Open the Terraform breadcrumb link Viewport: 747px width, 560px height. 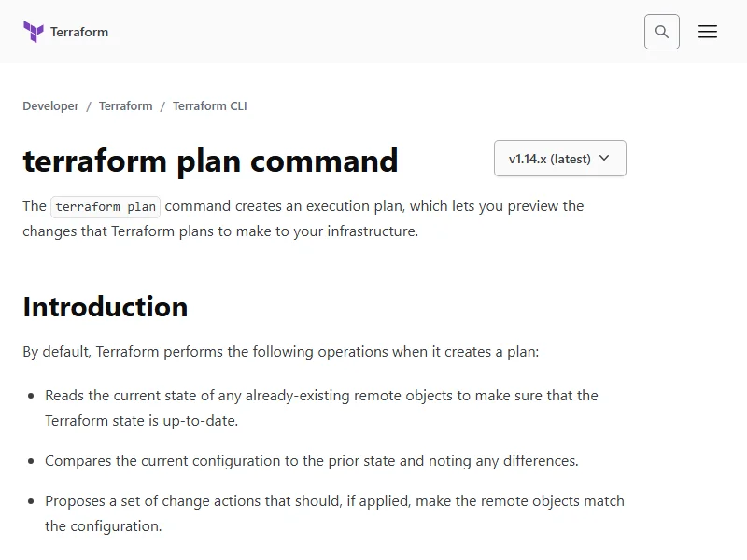coord(125,106)
